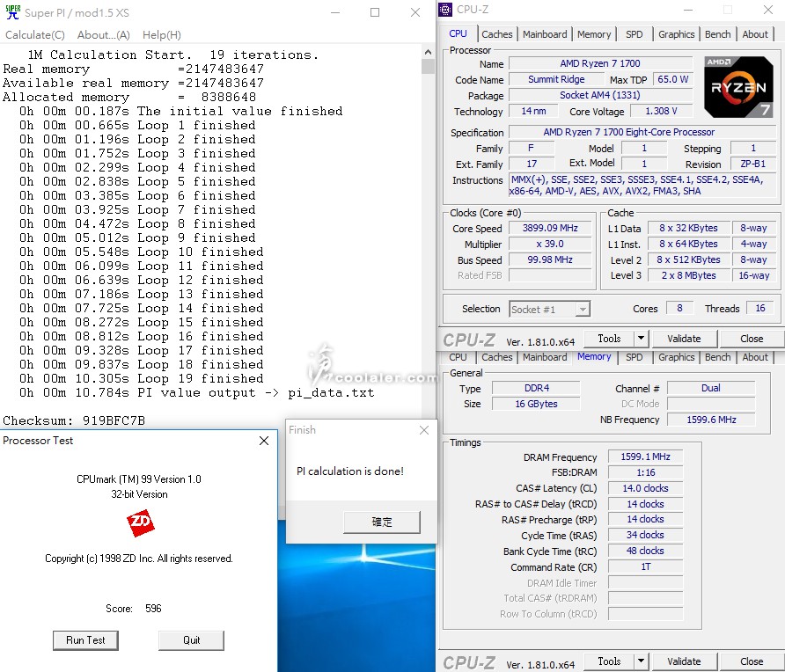This screenshot has width=785, height=672.
Task: Open About tab in upper CPU-Z window
Action: [x=755, y=34]
